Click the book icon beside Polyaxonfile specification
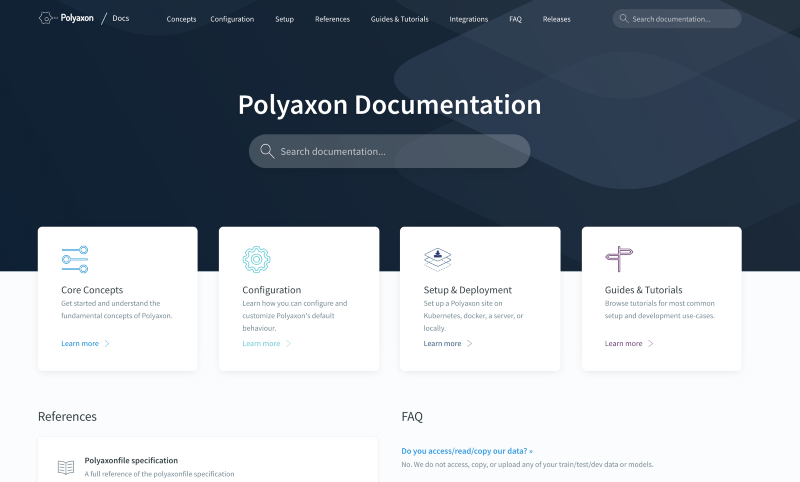 (x=66, y=467)
